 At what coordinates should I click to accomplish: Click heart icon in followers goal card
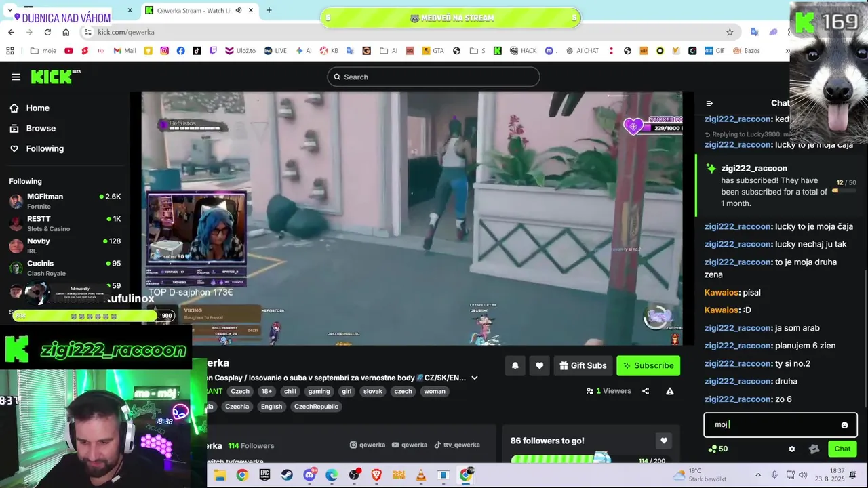click(664, 441)
